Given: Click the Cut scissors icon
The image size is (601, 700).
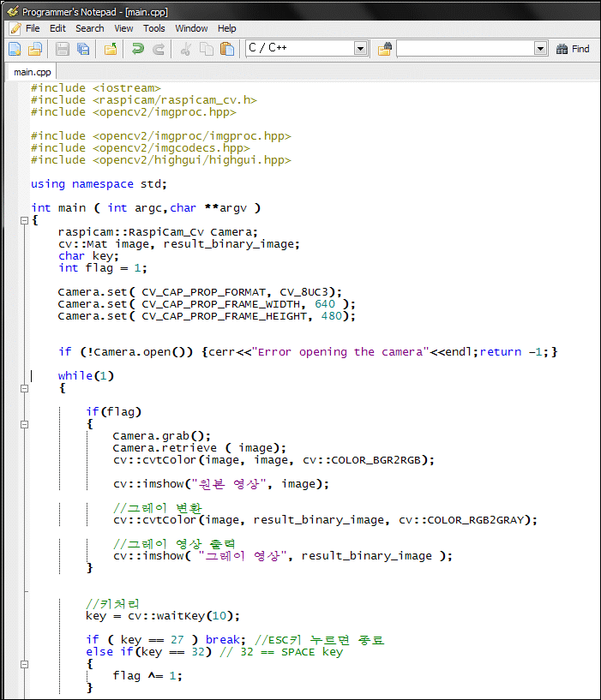Looking at the screenshot, I should [x=185, y=49].
